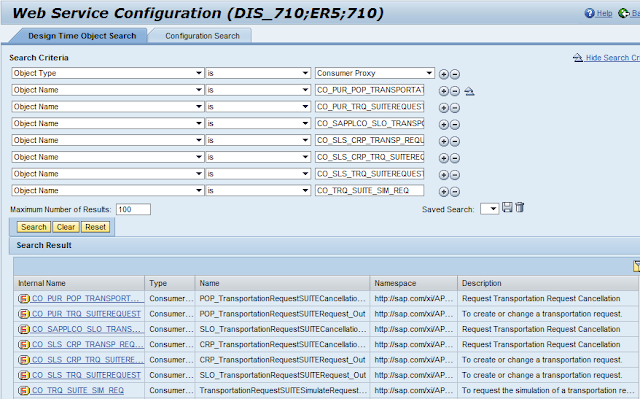Open the Consumer Proxy value dropdown
Screen dimensions: 640x399
pyautogui.click(x=429, y=73)
